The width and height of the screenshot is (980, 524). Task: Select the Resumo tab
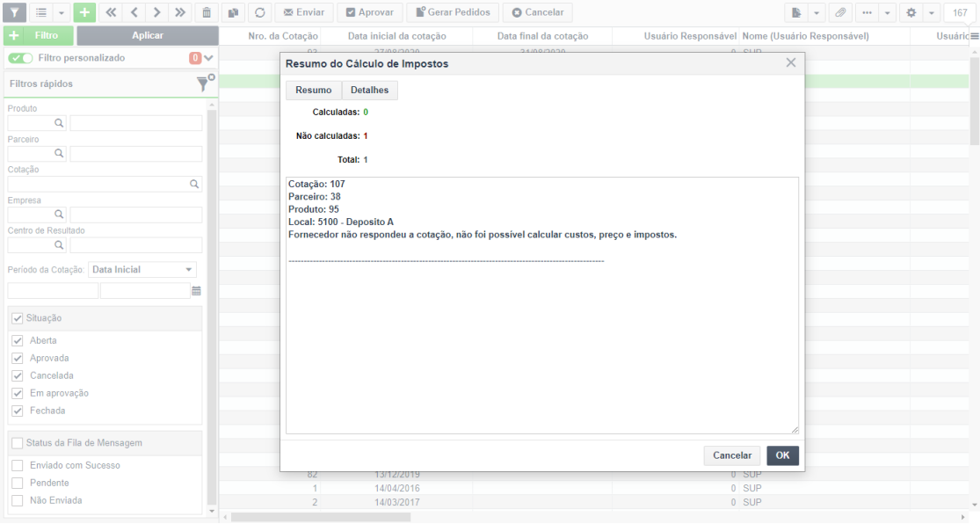click(313, 90)
